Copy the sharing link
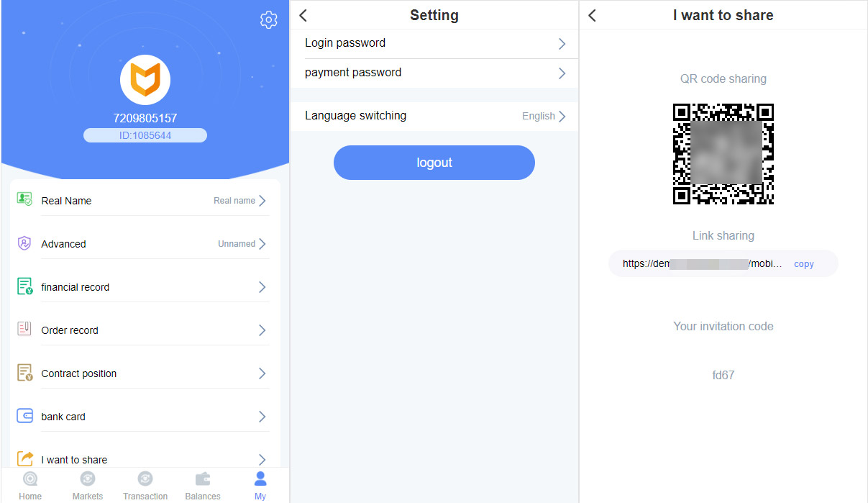Image resolution: width=868 pixels, height=503 pixels. [x=804, y=264]
